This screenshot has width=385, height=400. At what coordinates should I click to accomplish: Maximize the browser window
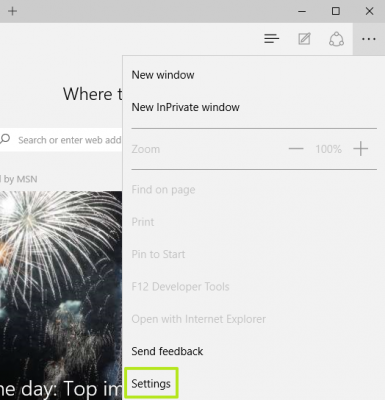[336, 11]
